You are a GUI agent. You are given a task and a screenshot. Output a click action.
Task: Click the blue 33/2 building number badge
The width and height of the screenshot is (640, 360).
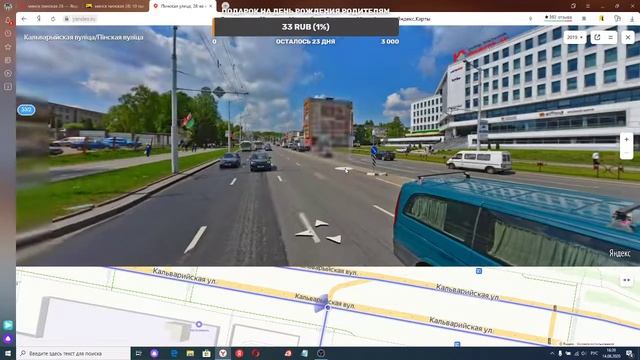pyautogui.click(x=26, y=110)
